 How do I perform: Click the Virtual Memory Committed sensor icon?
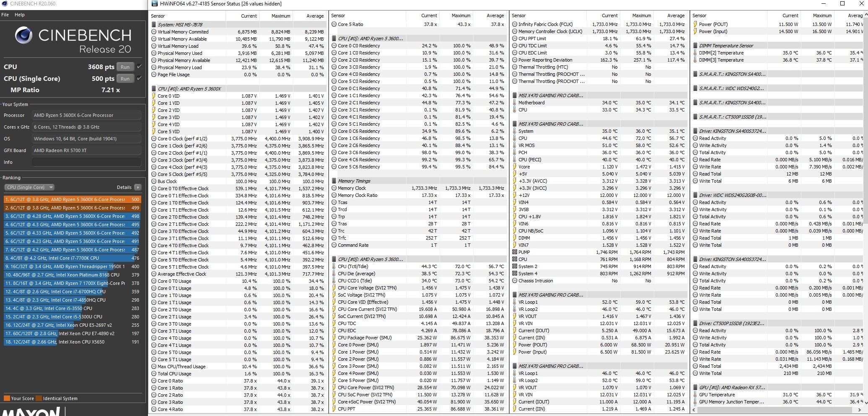pyautogui.click(x=154, y=32)
